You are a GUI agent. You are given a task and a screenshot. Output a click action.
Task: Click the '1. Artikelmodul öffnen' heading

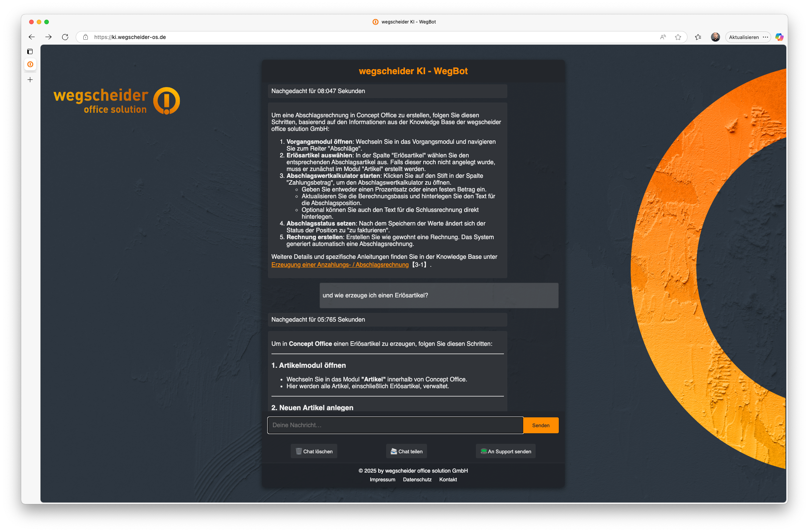point(309,366)
